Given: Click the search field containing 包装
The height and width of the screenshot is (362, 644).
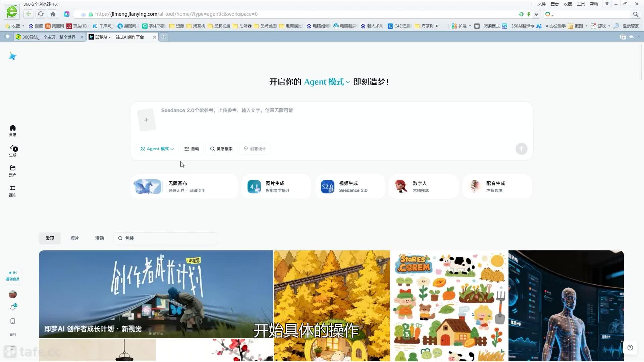Looking at the screenshot, I should point(166,238).
